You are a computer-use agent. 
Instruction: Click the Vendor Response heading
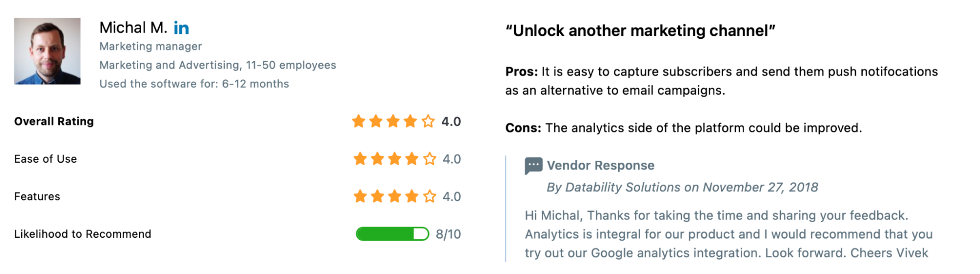click(x=601, y=166)
